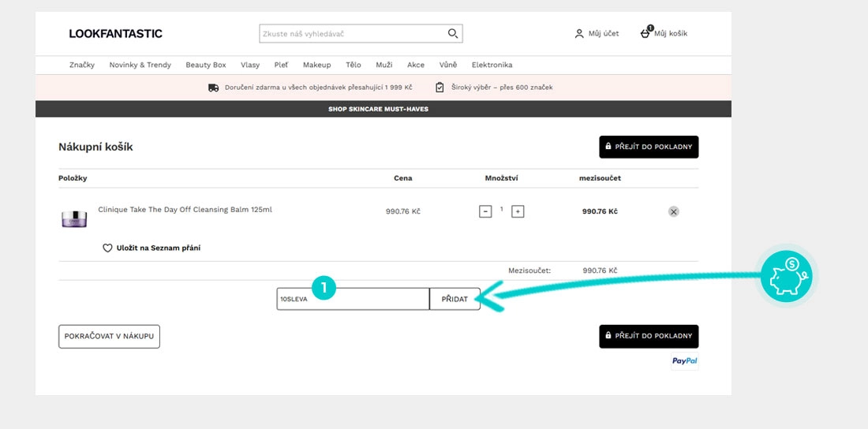868x429 pixels.
Task: Decrease quantity with the minus button
Action: click(x=485, y=211)
